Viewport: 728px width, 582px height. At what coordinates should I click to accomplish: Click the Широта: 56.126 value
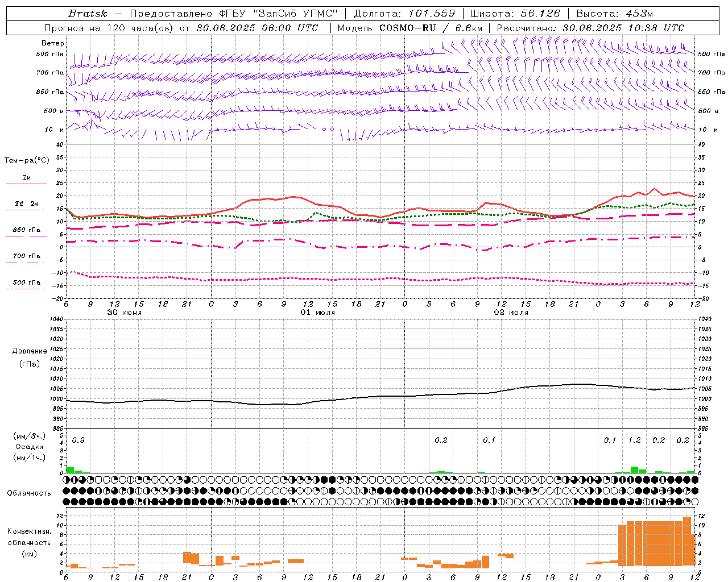(x=515, y=14)
